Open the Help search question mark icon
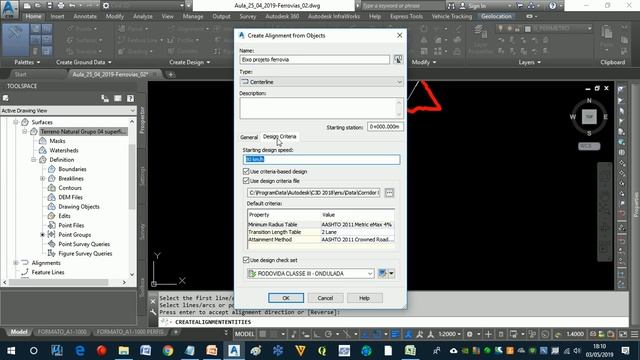The image size is (640, 360). coord(552,6)
